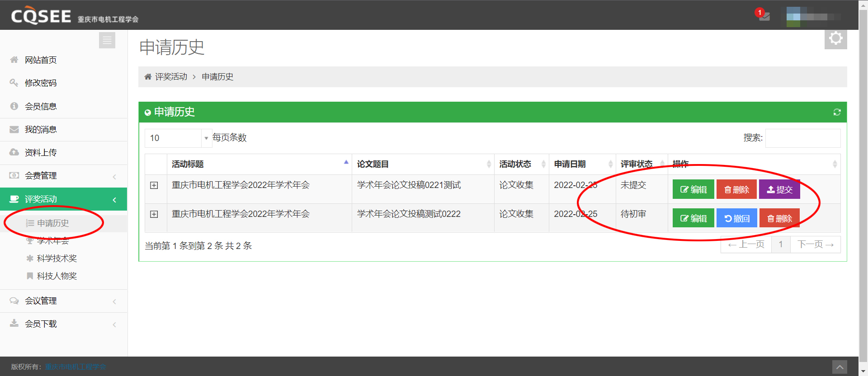Collapse the 评奖活动 sidebar menu
This screenshot has width=868, height=376.
tap(64, 199)
